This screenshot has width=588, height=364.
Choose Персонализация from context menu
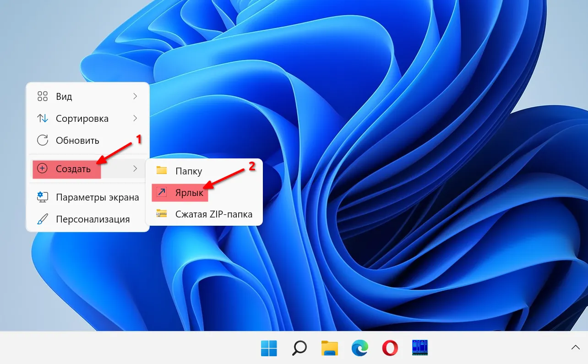click(93, 219)
